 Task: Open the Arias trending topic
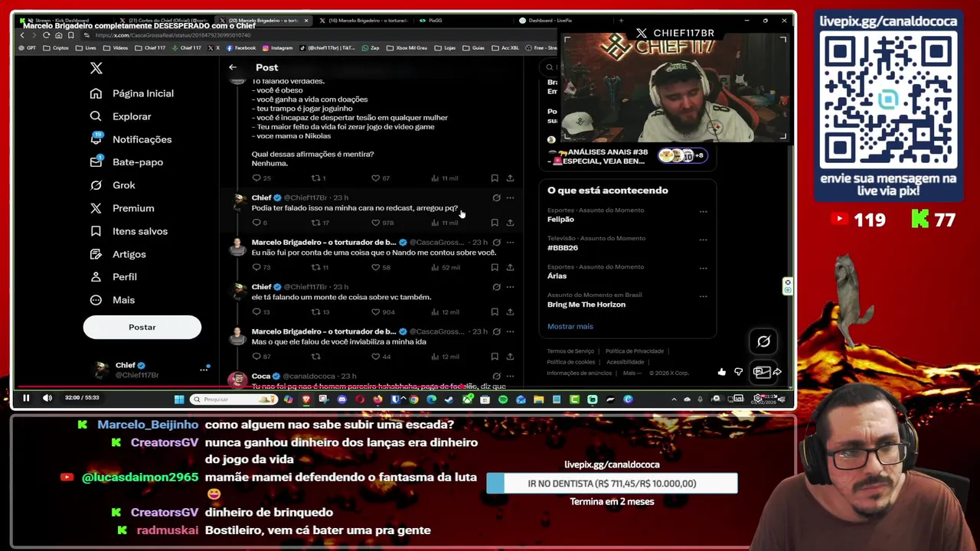557,276
